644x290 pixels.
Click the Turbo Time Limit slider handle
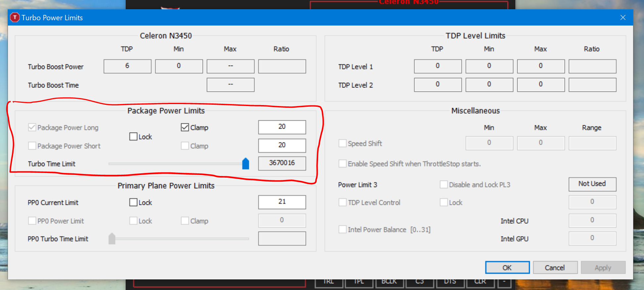[246, 163]
